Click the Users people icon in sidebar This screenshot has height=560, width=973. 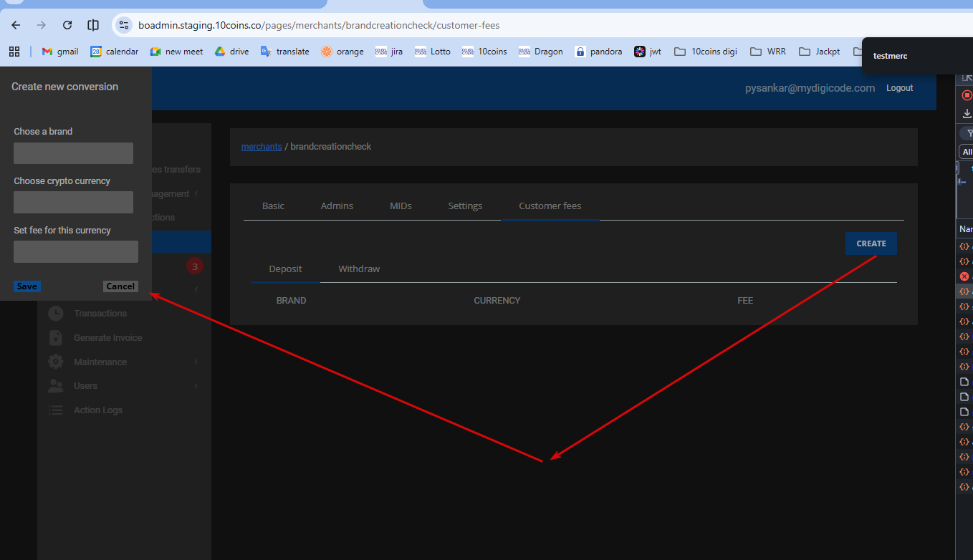click(x=55, y=385)
